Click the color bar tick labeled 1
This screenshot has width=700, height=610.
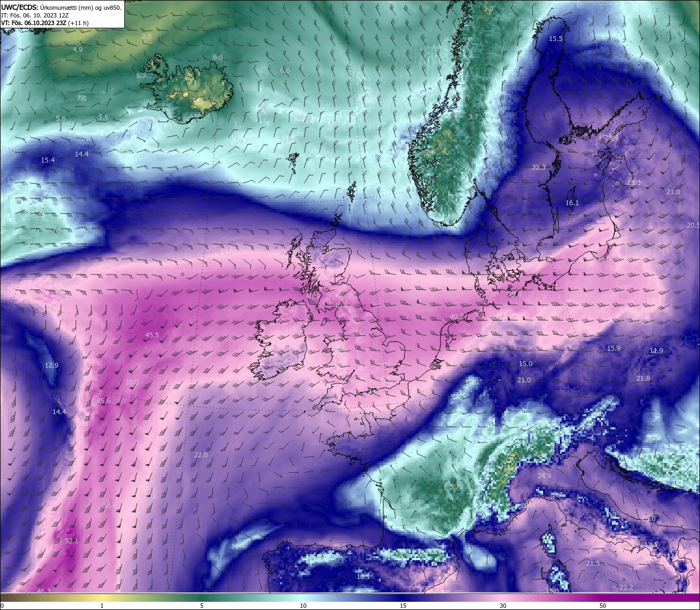(x=102, y=606)
